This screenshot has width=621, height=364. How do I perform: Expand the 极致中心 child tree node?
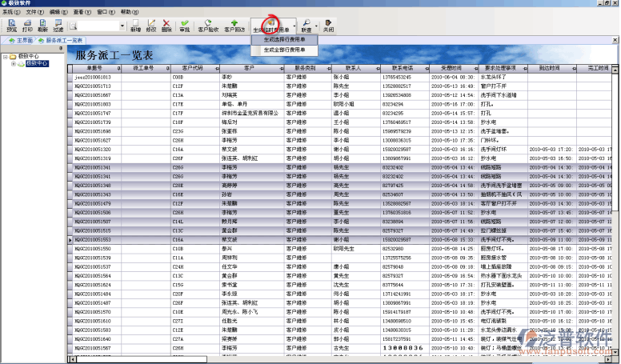tap(13, 63)
